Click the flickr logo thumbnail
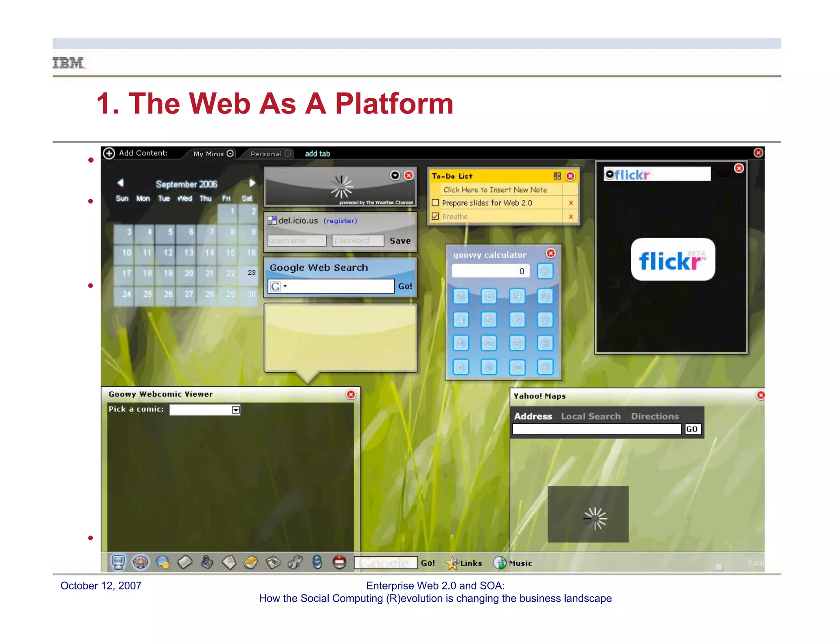Image resolution: width=834 pixels, height=644 pixels. [673, 259]
